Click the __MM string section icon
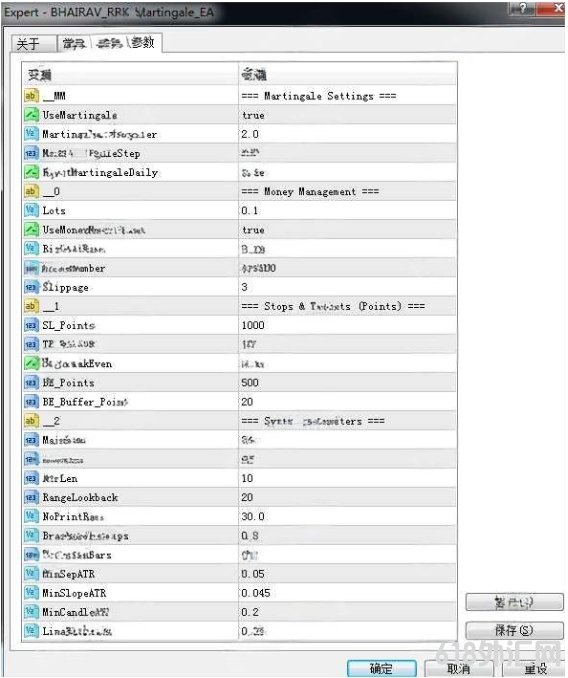568x678 pixels. (x=31, y=96)
